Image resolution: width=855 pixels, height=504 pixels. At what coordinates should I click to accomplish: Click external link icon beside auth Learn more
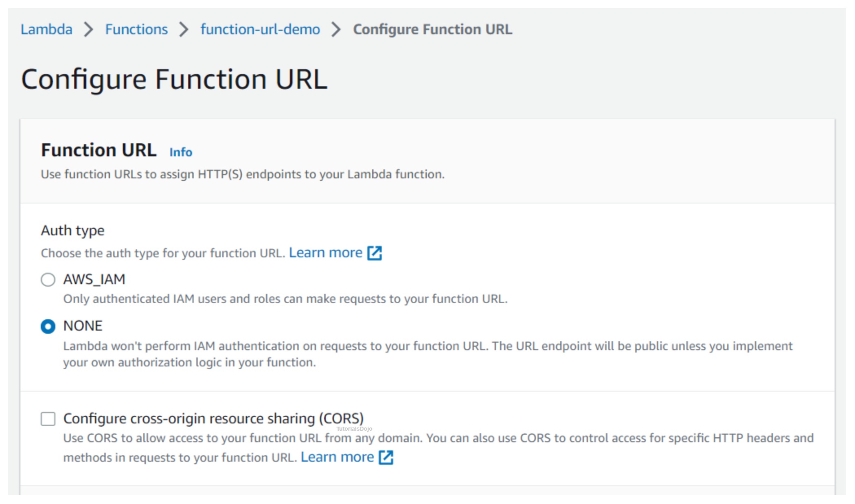tap(374, 253)
